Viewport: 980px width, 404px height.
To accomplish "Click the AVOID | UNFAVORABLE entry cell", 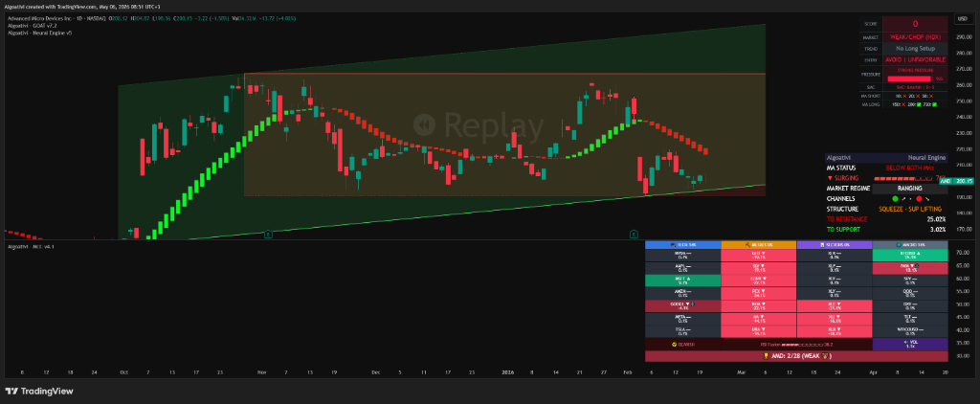I will click(x=915, y=59).
